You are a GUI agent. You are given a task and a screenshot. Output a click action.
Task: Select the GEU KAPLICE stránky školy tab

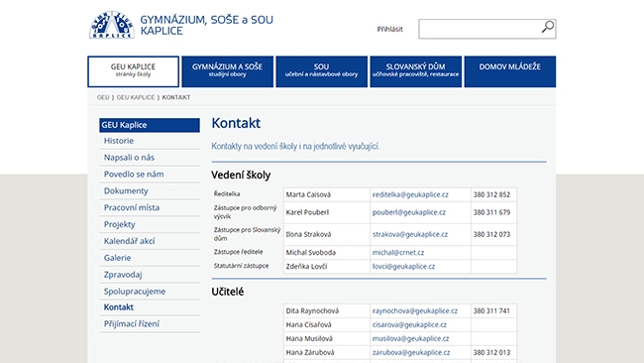(x=133, y=71)
